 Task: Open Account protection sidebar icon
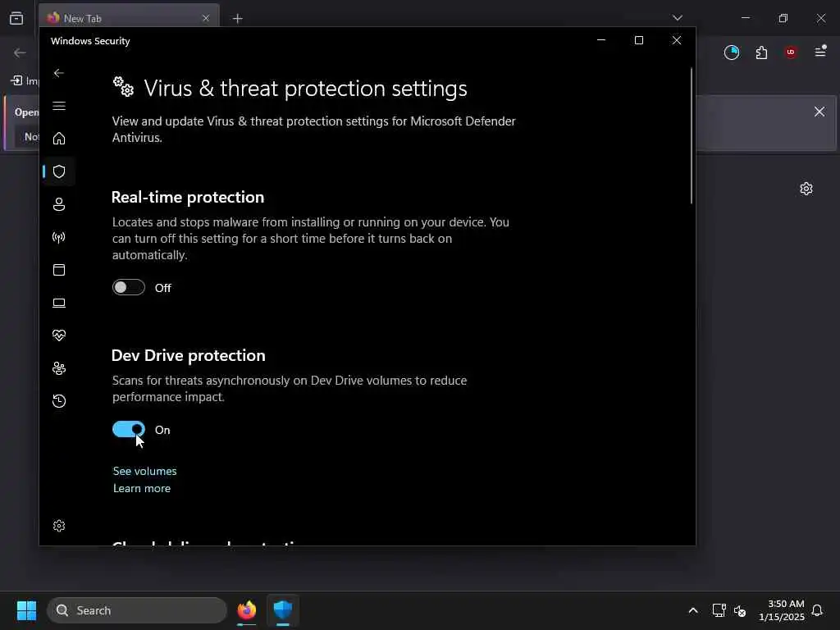[59, 204]
